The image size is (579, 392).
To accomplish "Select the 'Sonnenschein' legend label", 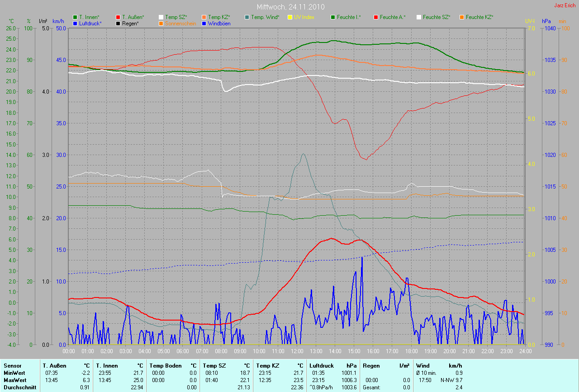I will point(181,23).
